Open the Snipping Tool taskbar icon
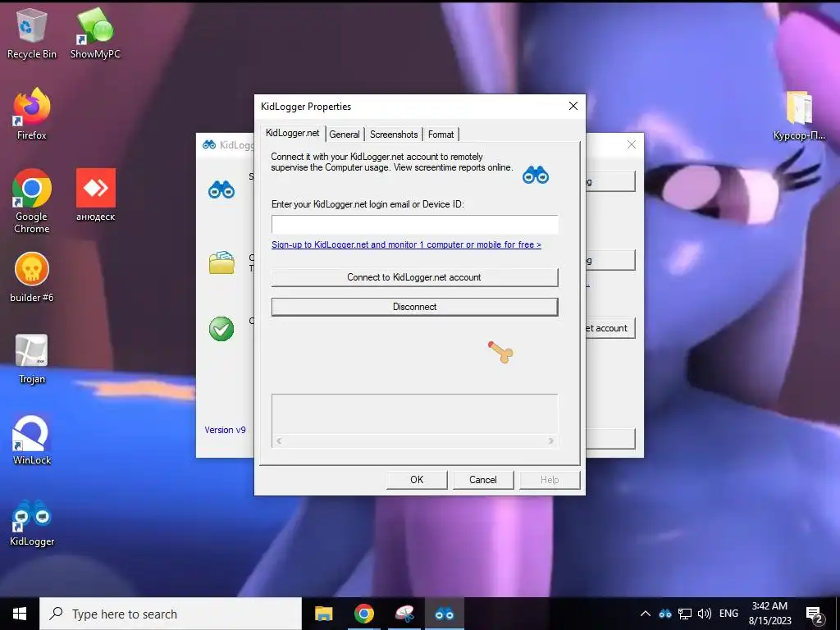Viewport: 840px width, 630px height. (x=404, y=614)
